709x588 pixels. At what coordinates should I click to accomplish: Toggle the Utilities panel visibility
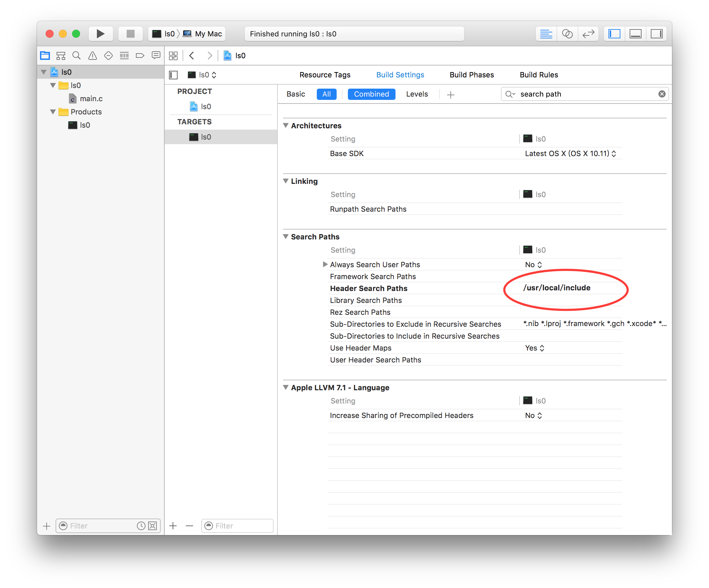pos(656,34)
